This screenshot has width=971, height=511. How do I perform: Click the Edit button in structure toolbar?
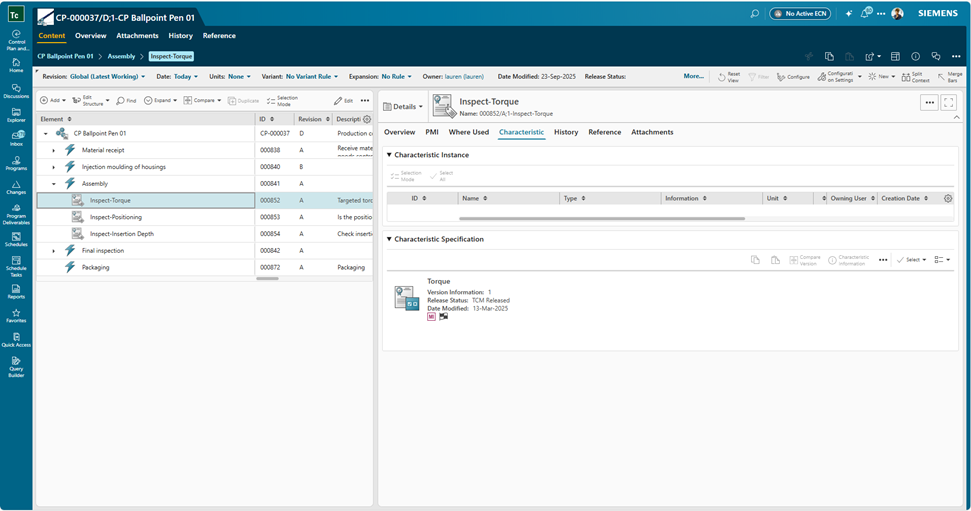(343, 100)
